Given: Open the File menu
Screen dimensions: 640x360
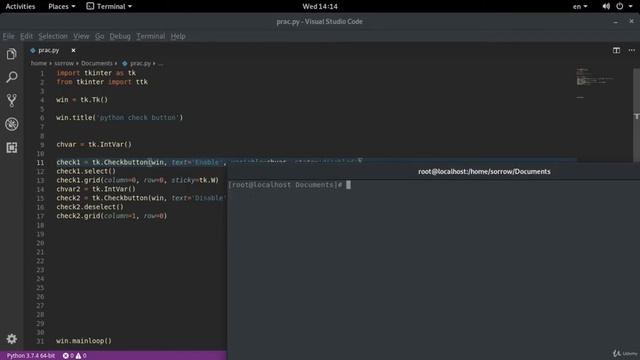Looking at the screenshot, I should pyautogui.click(x=8, y=36).
